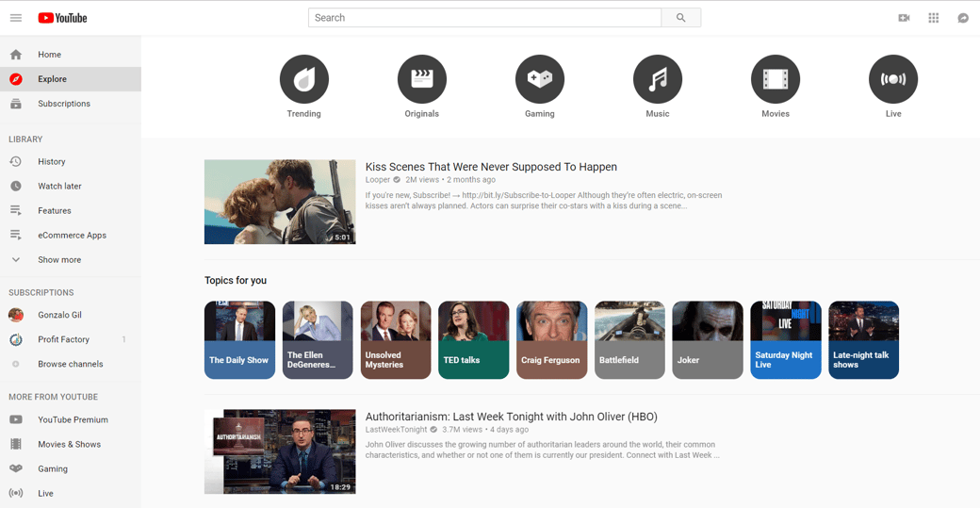Click the History clock-arrow icon
The height and width of the screenshot is (508, 980).
point(16,161)
